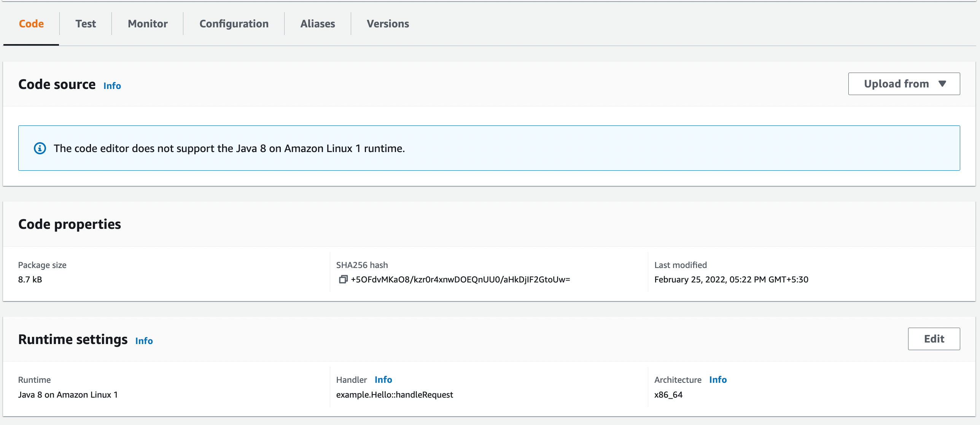The height and width of the screenshot is (425, 980).
Task: Switch to the Test tab
Action: tap(85, 23)
